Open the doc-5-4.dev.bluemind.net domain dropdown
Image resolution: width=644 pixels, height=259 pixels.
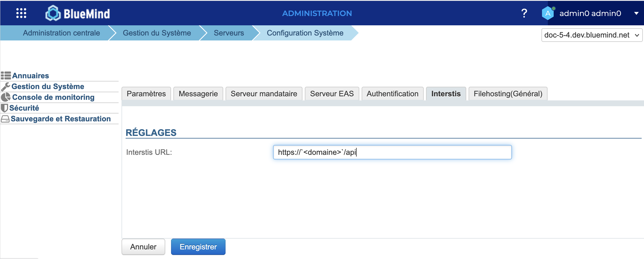(x=592, y=35)
